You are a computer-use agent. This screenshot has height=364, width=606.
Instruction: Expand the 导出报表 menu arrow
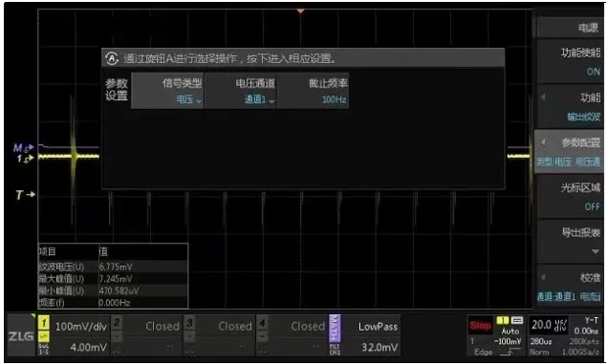[x=595, y=252]
